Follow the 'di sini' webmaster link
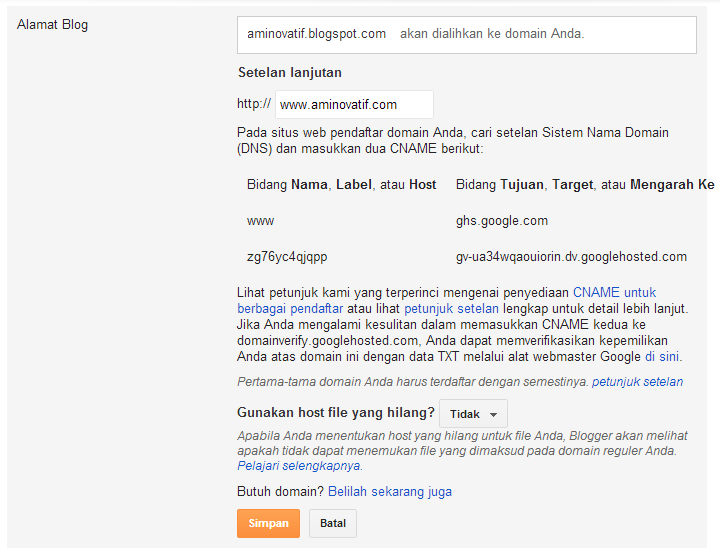The width and height of the screenshot is (720, 557). (662, 356)
